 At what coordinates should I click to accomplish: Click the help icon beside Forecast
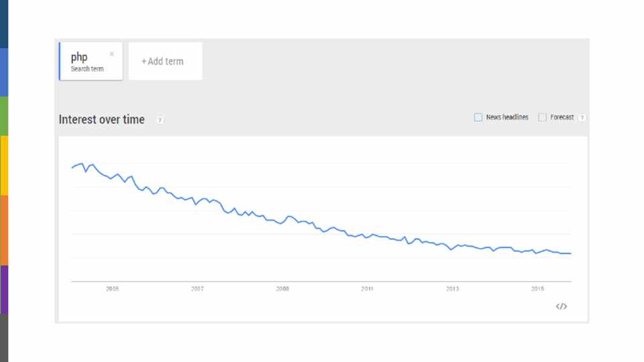pyautogui.click(x=582, y=117)
